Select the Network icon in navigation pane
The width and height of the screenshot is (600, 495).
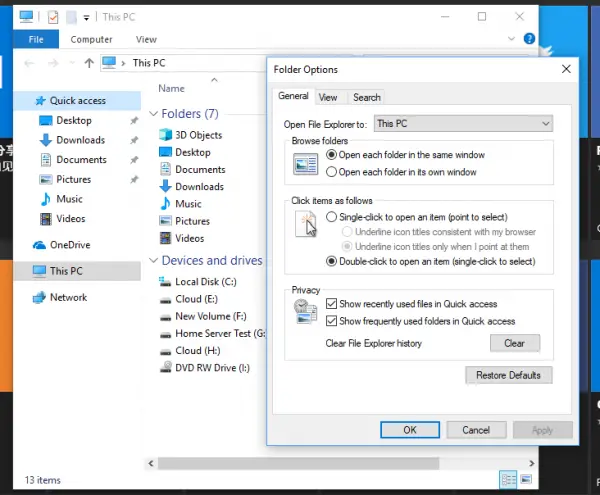39,297
